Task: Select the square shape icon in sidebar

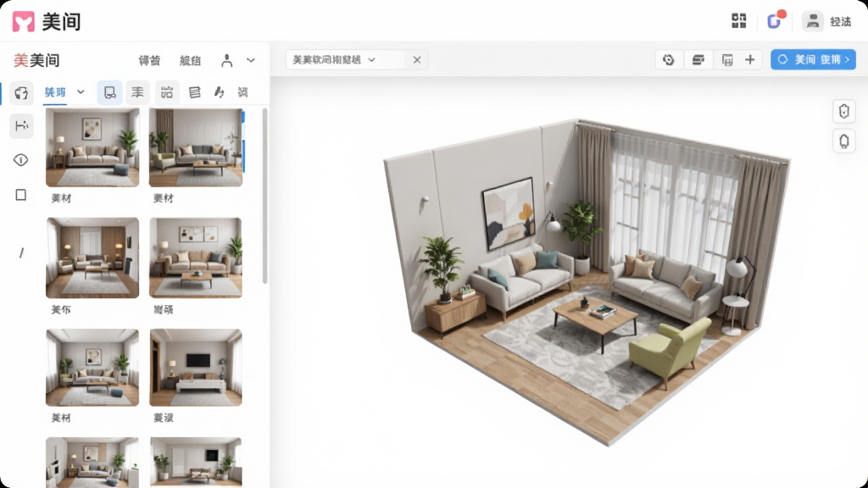Action: click(x=21, y=195)
